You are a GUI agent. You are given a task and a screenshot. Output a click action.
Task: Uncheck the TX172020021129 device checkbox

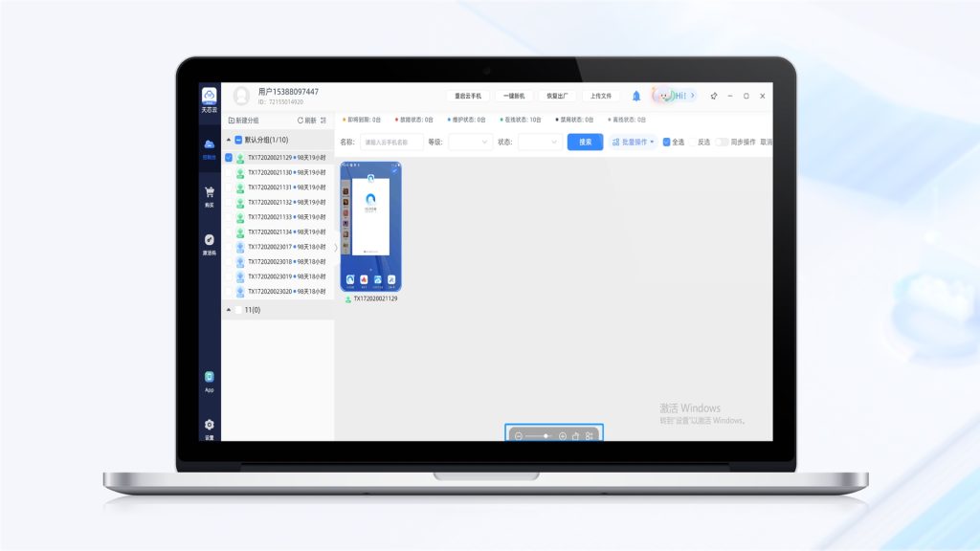point(229,158)
